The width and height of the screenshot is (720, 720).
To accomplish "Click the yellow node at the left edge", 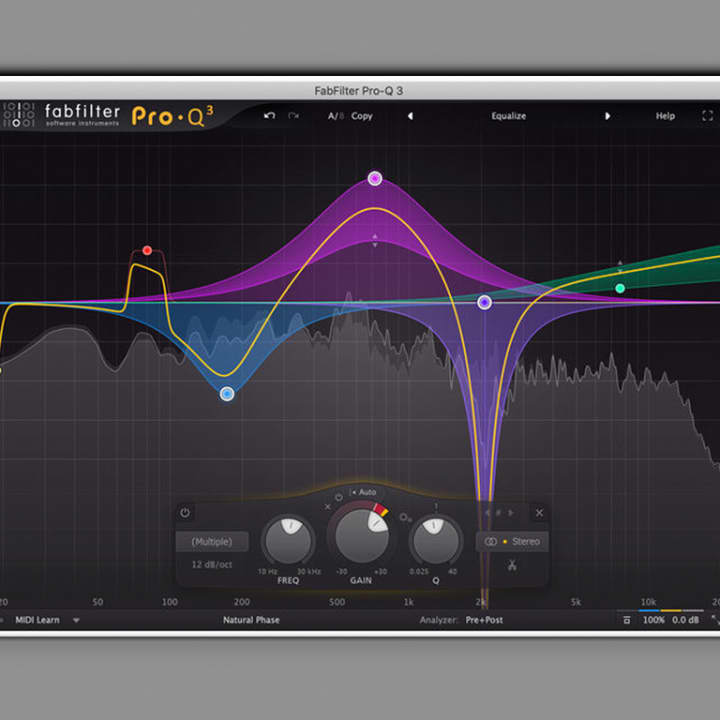I will [1, 370].
